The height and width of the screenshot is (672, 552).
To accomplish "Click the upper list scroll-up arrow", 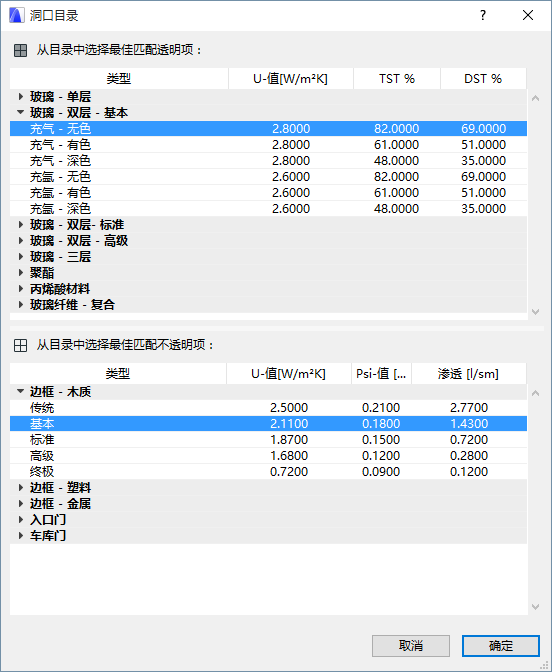I will [x=535, y=98].
